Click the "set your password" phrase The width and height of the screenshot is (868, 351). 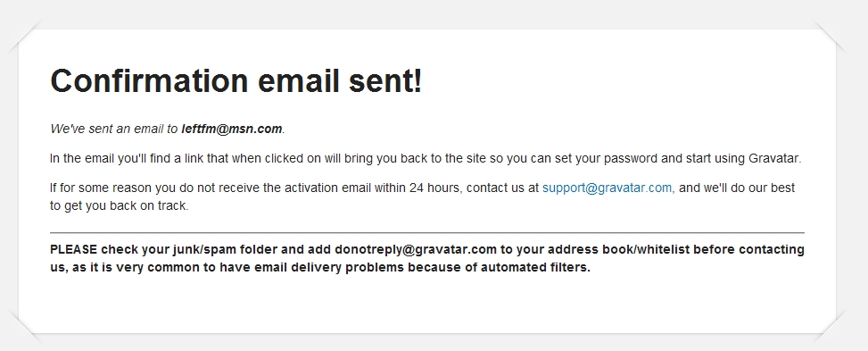point(607,158)
